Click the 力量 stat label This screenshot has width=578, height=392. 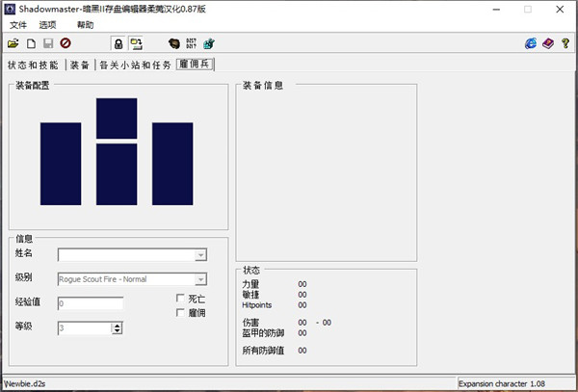(x=250, y=284)
